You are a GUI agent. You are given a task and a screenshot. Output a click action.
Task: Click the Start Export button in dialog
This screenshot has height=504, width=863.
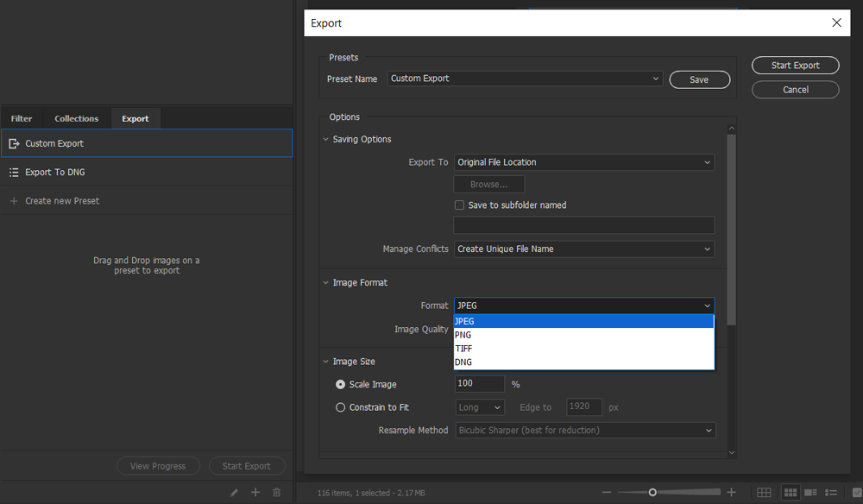[795, 66]
